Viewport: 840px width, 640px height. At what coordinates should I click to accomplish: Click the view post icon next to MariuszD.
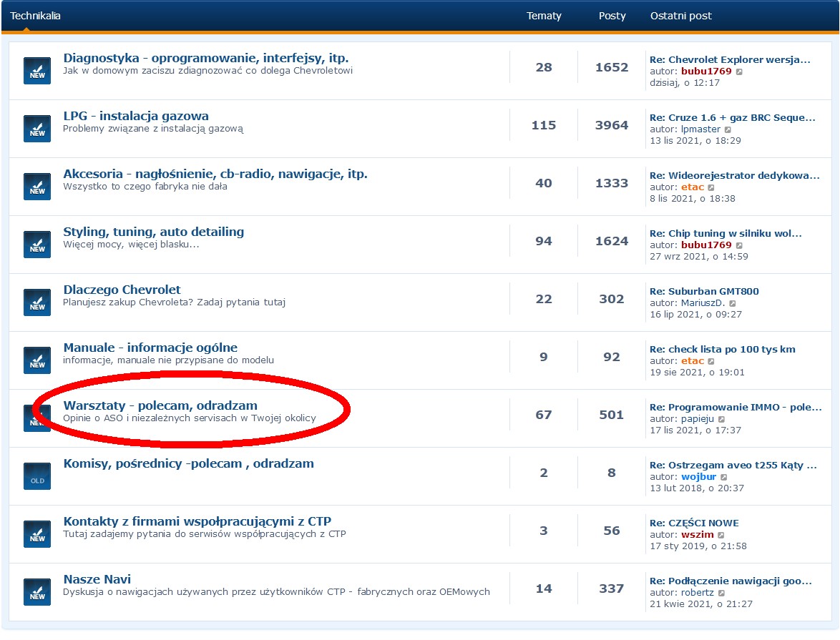[732, 303]
